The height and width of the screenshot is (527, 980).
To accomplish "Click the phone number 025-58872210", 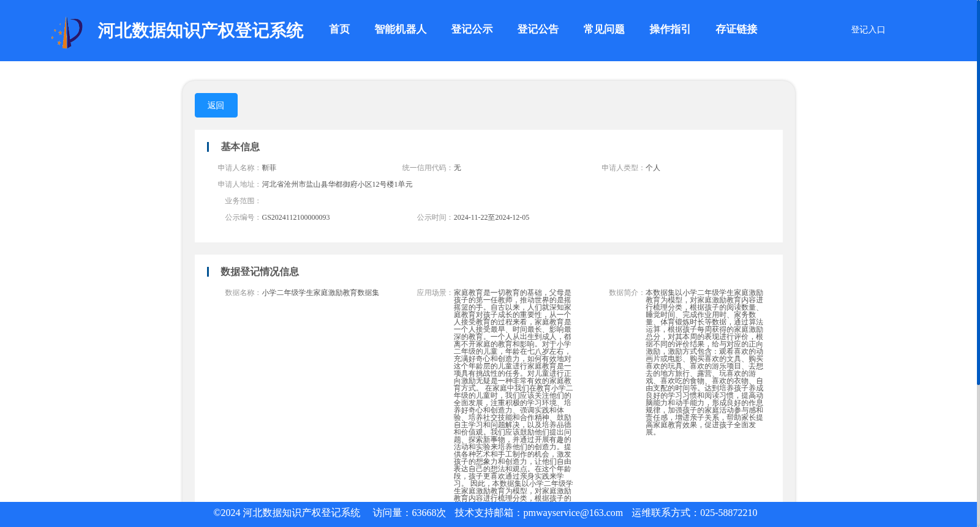I will 729,513.
